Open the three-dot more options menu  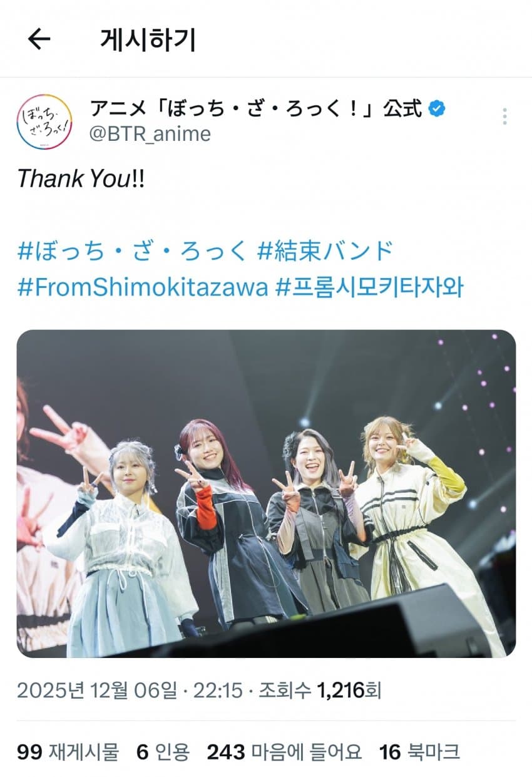(x=504, y=116)
